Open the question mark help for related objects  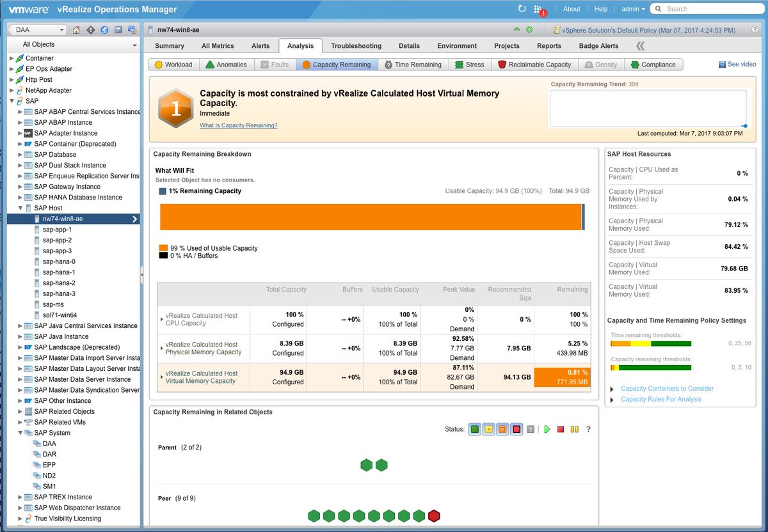(588, 429)
